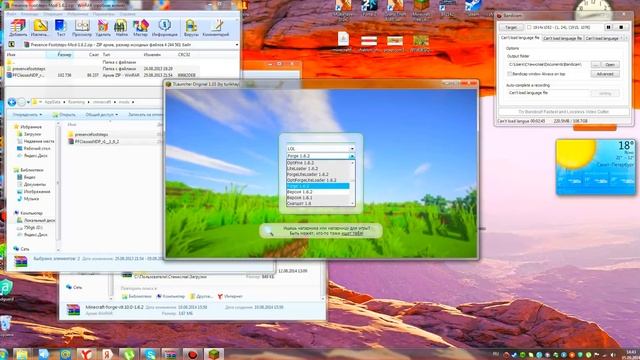Open Explorer's recent locations dropdown arrow

pyautogui.click(x=28, y=102)
